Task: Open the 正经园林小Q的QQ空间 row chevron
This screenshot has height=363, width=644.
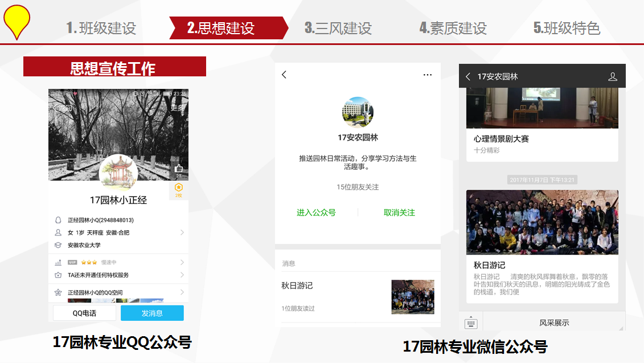Action: click(x=182, y=292)
